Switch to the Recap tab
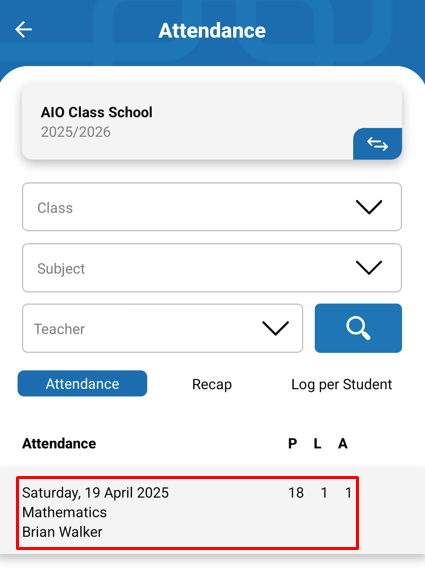Viewport: 425px width, 587px height. click(212, 384)
